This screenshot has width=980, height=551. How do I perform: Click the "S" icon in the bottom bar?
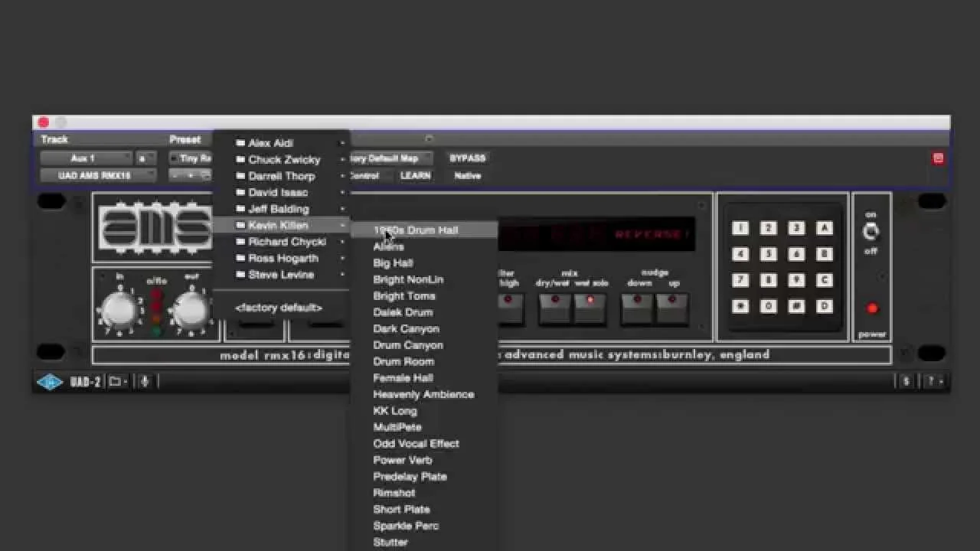coord(906,380)
